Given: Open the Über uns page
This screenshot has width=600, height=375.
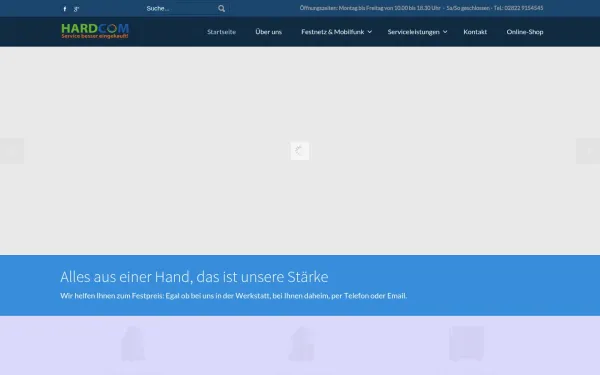Looking at the screenshot, I should point(269,32).
